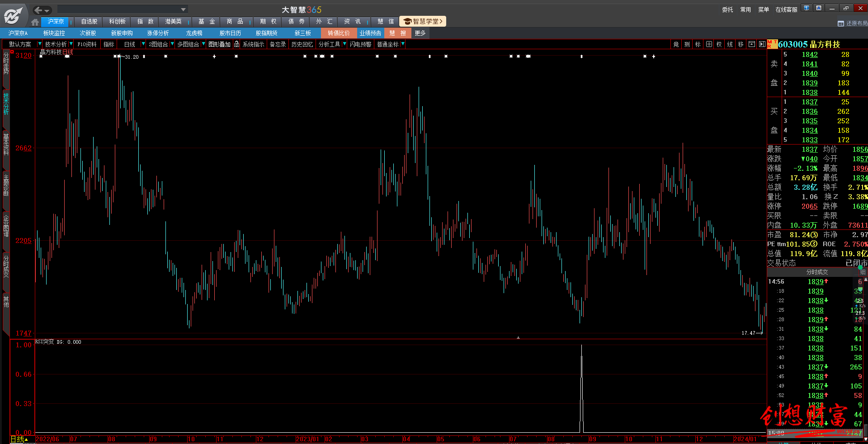Toggle the 图形叠加 chart overlay option

(219, 44)
